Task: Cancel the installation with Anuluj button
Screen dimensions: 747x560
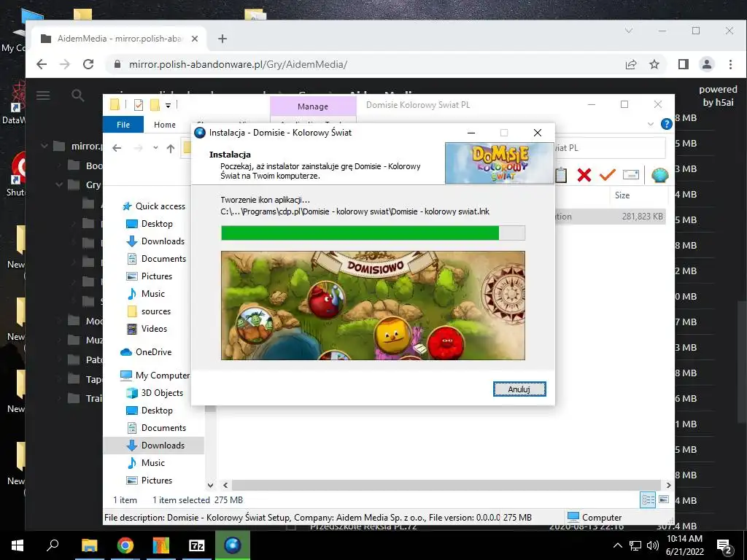Action: click(x=519, y=389)
